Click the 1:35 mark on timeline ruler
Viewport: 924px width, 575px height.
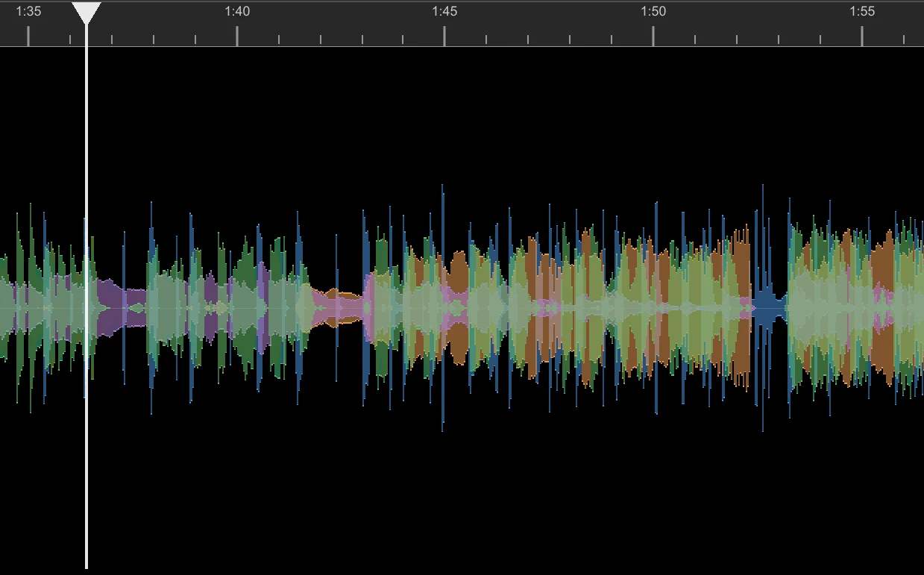point(28,11)
